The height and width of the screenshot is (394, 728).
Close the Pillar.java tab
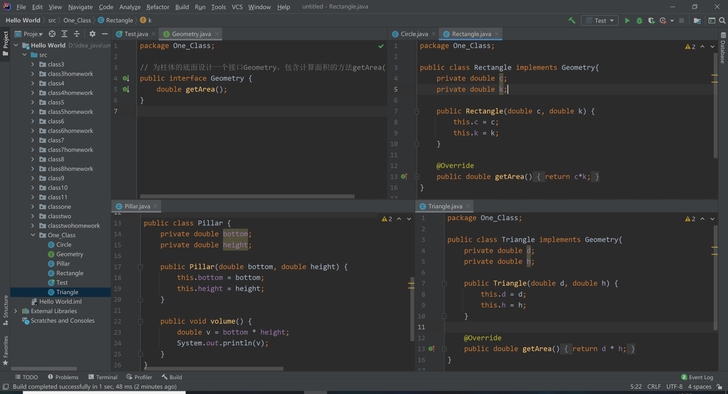(x=156, y=207)
